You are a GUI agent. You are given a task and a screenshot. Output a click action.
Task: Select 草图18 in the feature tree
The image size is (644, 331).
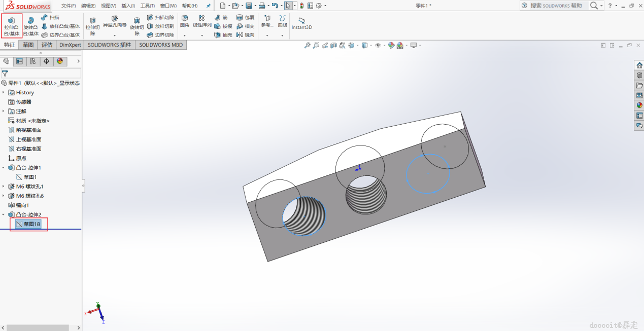(31, 224)
